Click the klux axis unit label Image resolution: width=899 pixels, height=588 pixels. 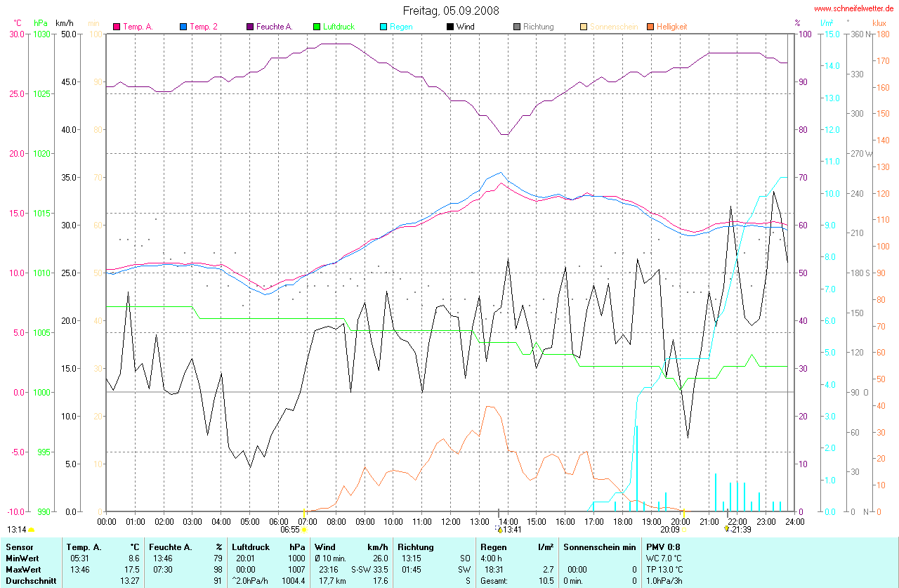click(x=879, y=23)
